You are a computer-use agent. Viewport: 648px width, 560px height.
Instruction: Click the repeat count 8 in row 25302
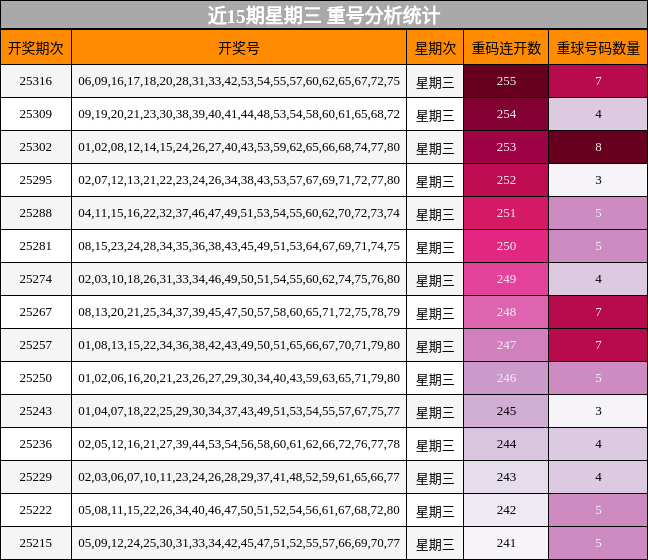[x=598, y=147]
